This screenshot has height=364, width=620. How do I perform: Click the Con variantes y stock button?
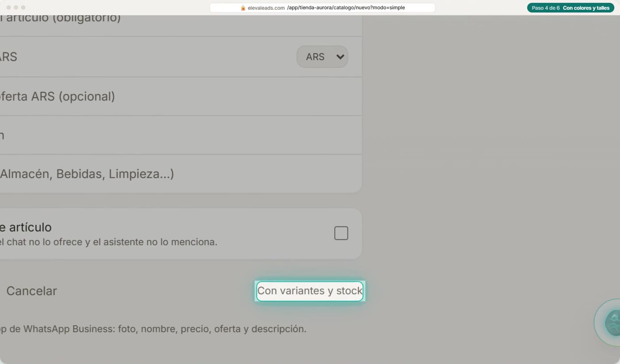tap(310, 291)
